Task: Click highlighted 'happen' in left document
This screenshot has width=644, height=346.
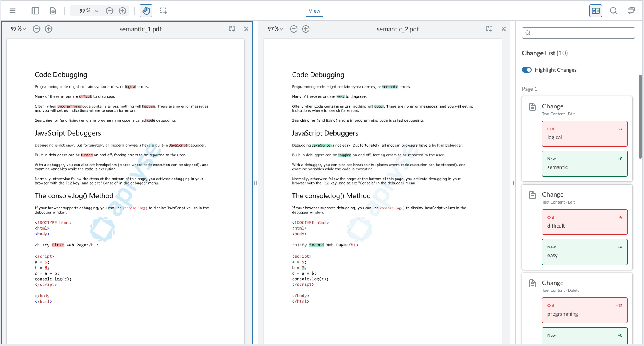Action: (148, 106)
